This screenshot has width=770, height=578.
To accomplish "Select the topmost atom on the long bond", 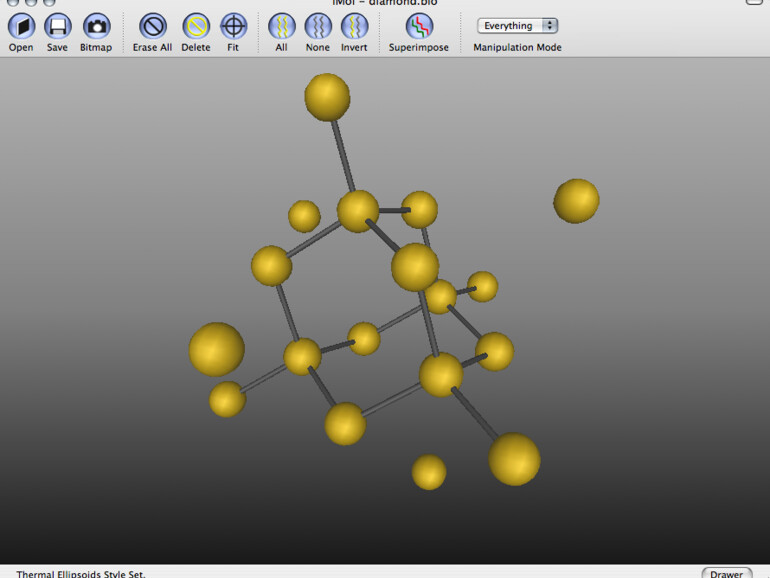I will tap(327, 97).
